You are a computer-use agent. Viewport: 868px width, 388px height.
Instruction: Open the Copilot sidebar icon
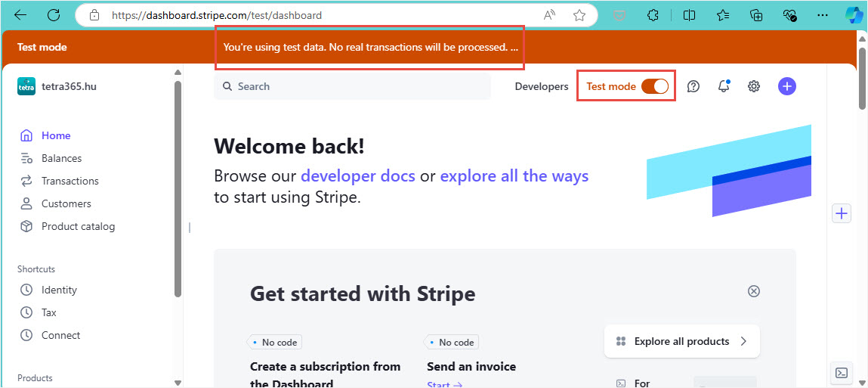[x=854, y=15]
